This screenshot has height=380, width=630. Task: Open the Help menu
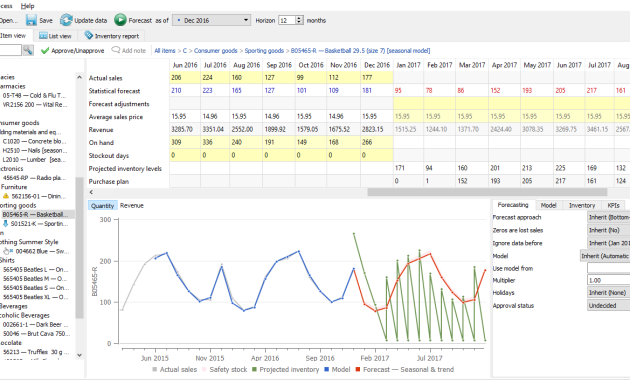(28, 6)
